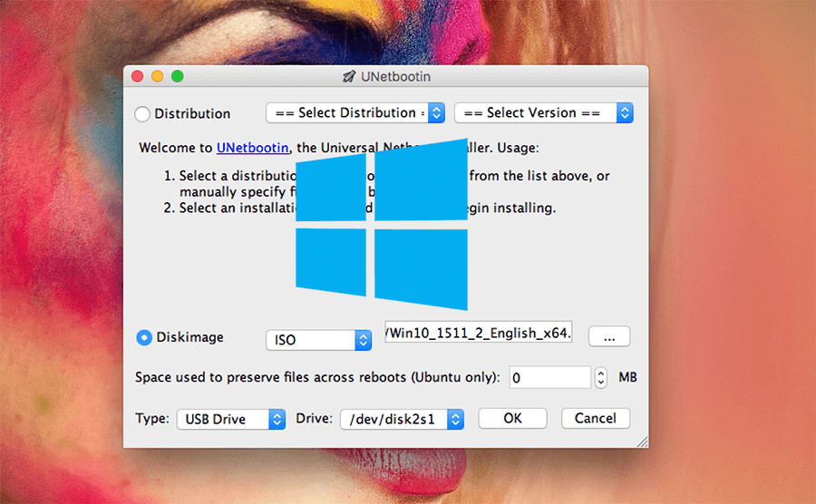Click the browse (...) button for disk image

click(609, 336)
